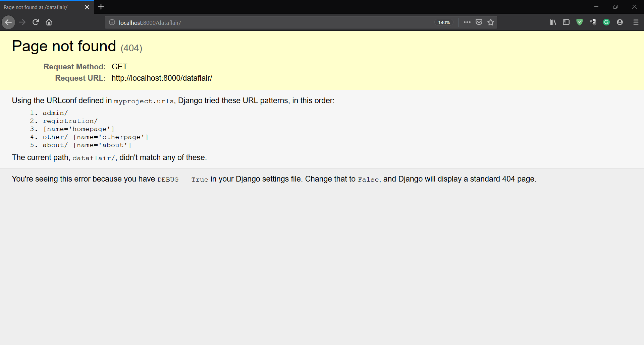This screenshot has width=644, height=345.
Task: Minimize the browser window
Action: pos(596,7)
